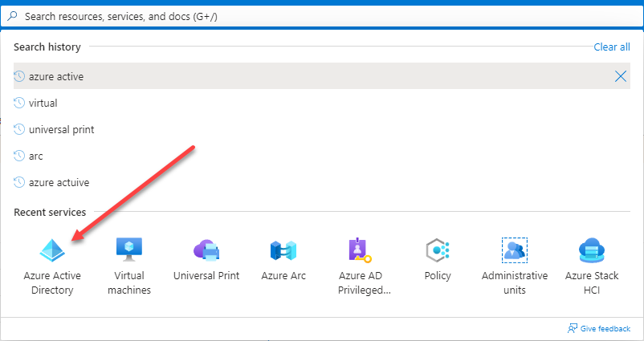Remove 'azure active' history entry with X
The height and width of the screenshot is (341, 644).
[620, 76]
